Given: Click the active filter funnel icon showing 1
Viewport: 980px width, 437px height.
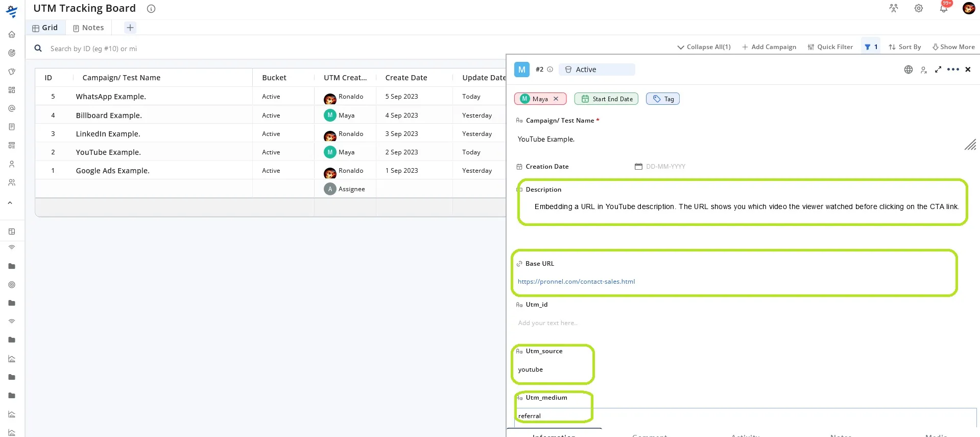Looking at the screenshot, I should 871,47.
